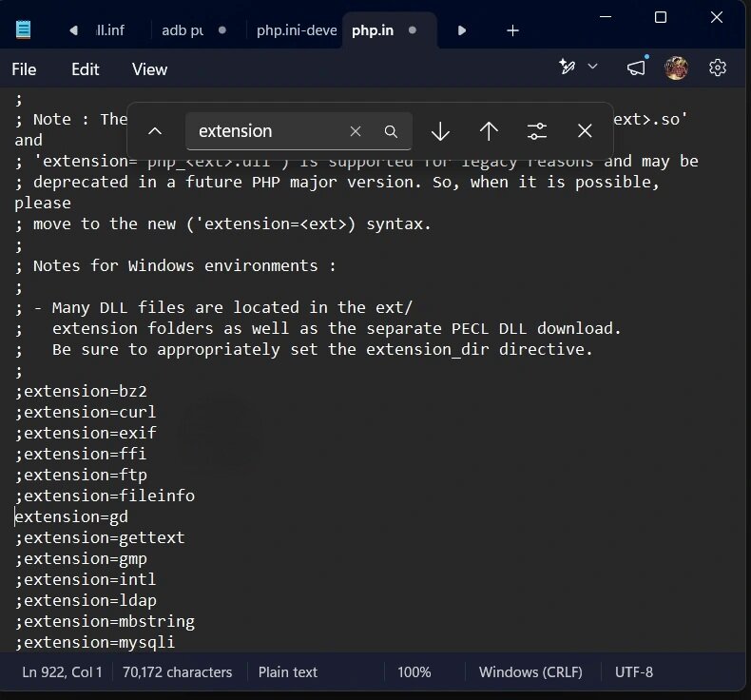The height and width of the screenshot is (700, 751).
Task: Click the feedback megaphone icon
Action: (x=637, y=68)
